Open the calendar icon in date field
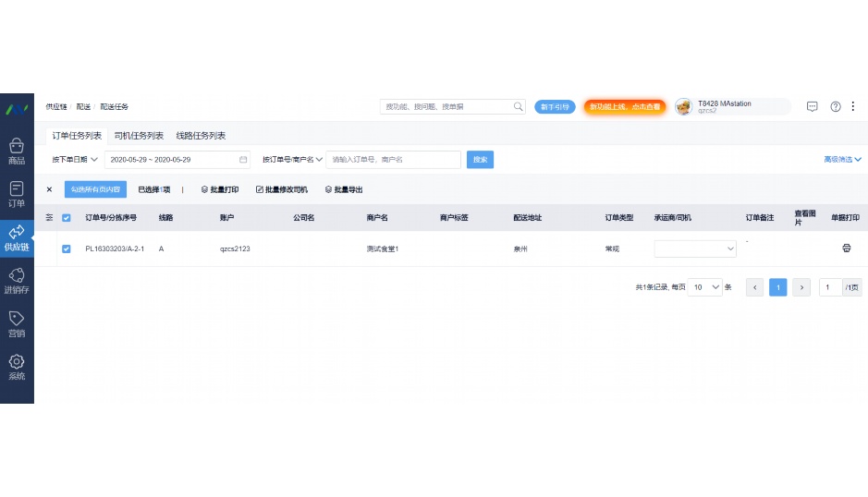Screen dimensions: 868x497 [x=243, y=160]
